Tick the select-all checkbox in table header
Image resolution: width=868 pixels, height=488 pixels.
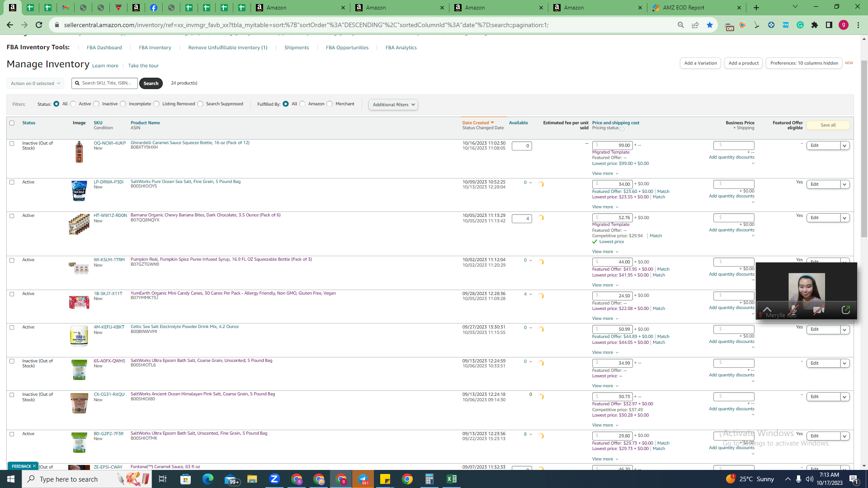(12, 123)
